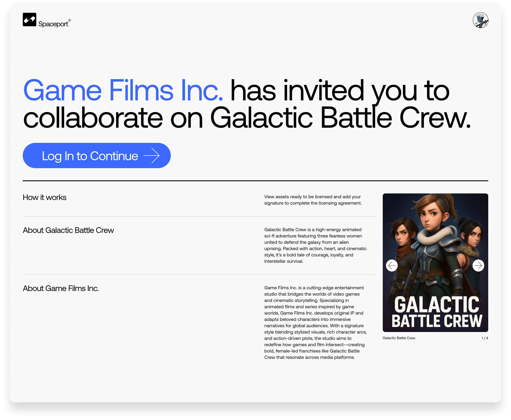Expand the About Galactic Battle Crew section
This screenshot has height=420, width=511.
68,230
